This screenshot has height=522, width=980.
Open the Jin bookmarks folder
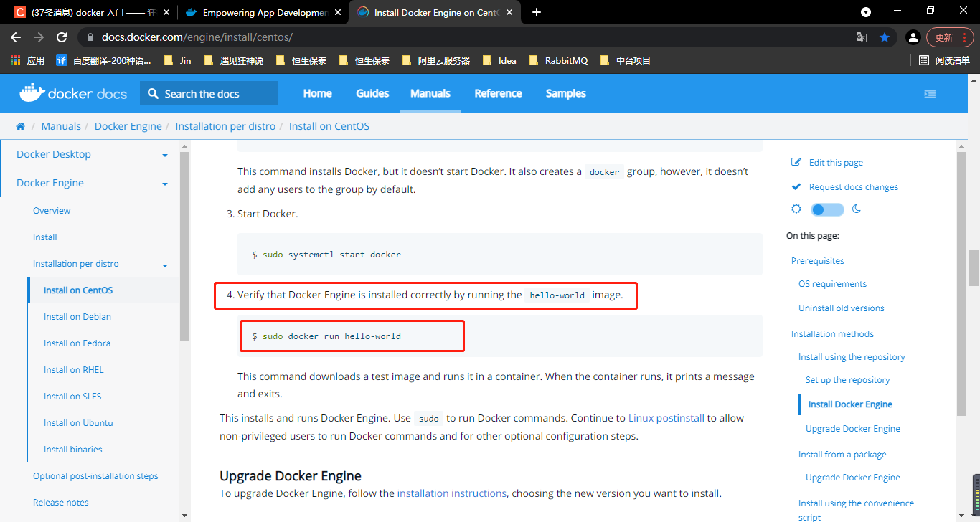click(x=178, y=60)
